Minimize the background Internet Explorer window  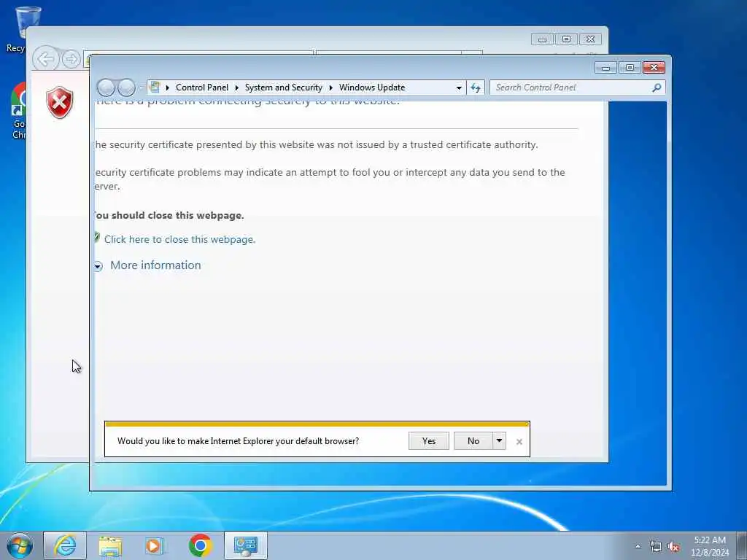click(x=542, y=39)
